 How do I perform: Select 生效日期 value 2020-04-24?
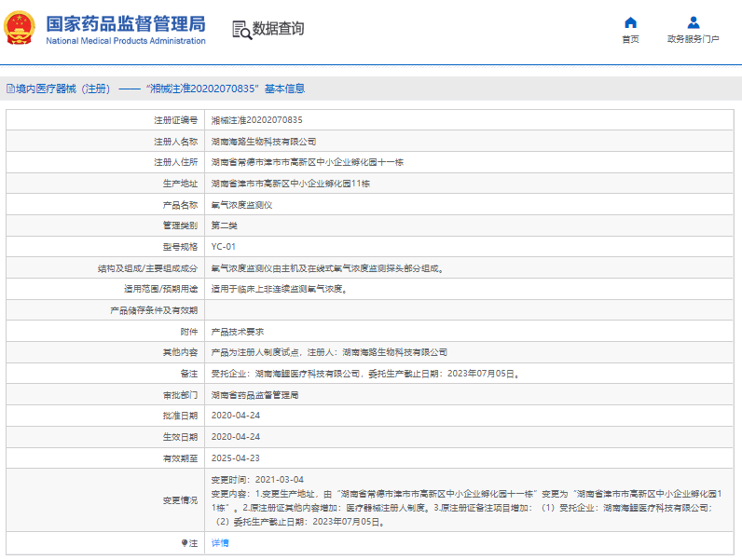(236, 437)
